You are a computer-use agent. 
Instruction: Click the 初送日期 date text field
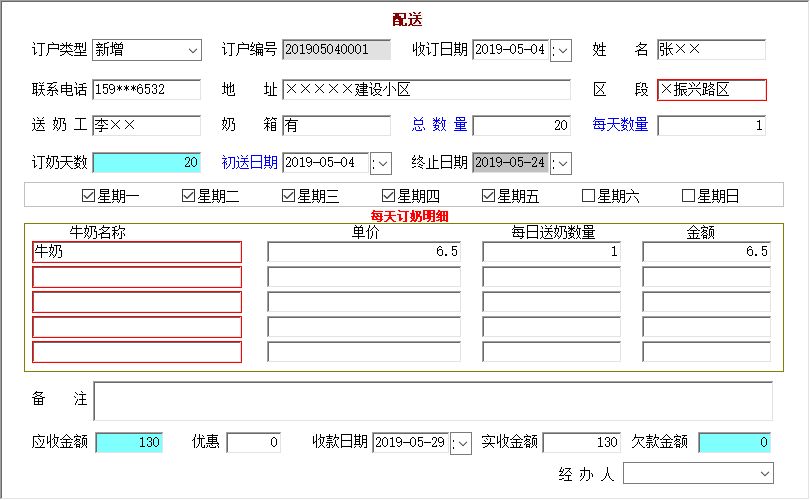[325, 163]
